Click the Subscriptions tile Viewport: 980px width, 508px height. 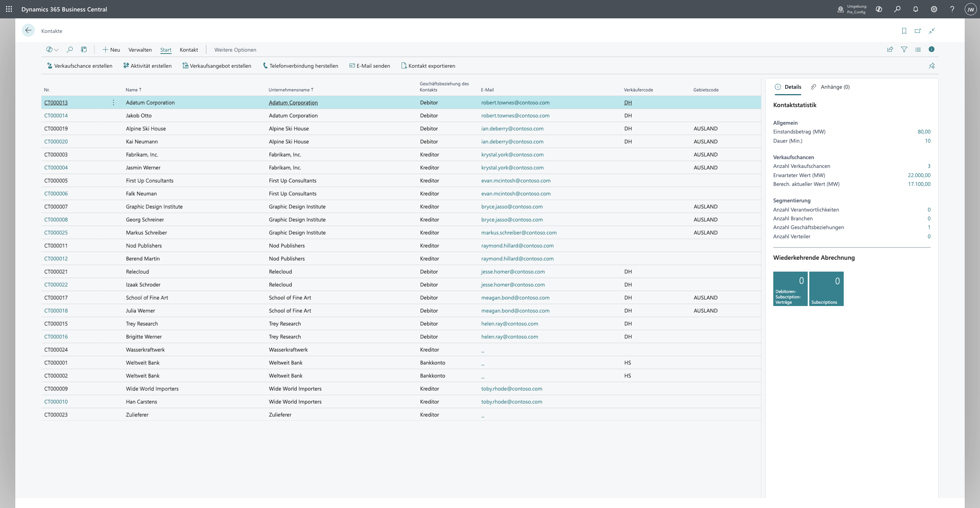click(826, 289)
